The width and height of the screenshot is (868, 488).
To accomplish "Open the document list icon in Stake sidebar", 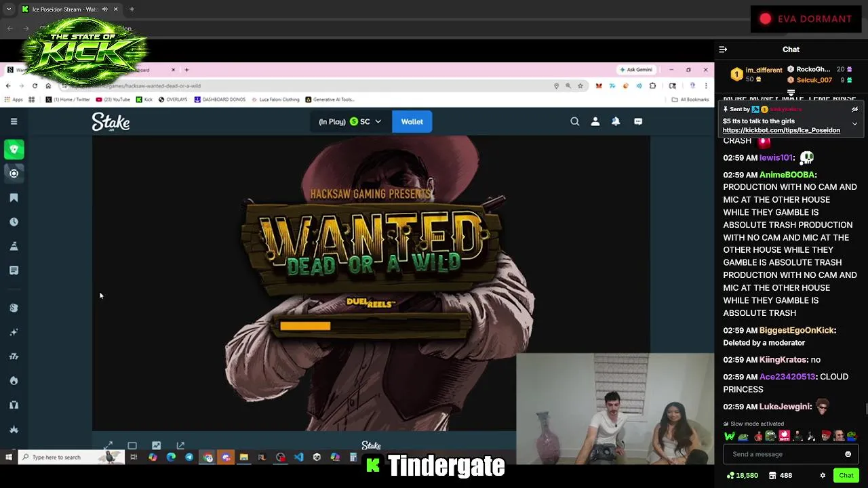I will (14, 270).
